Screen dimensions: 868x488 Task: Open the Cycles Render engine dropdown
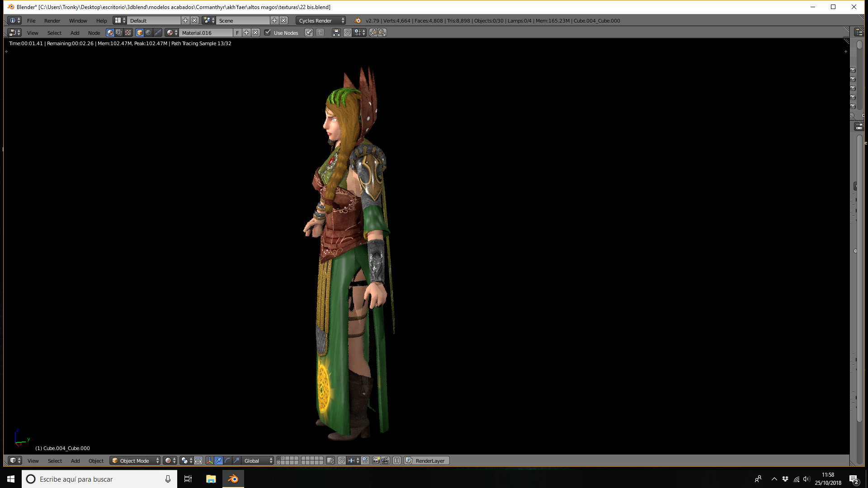tap(321, 20)
